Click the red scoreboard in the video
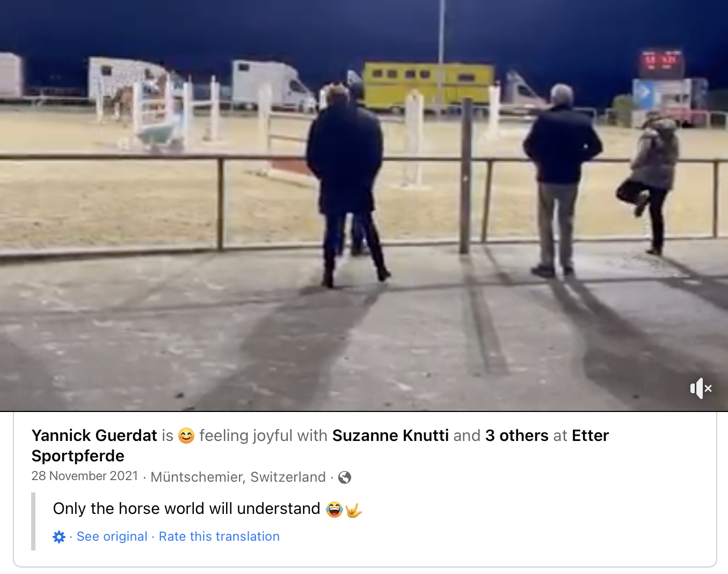Screen dimensions: 728x574 661,63
